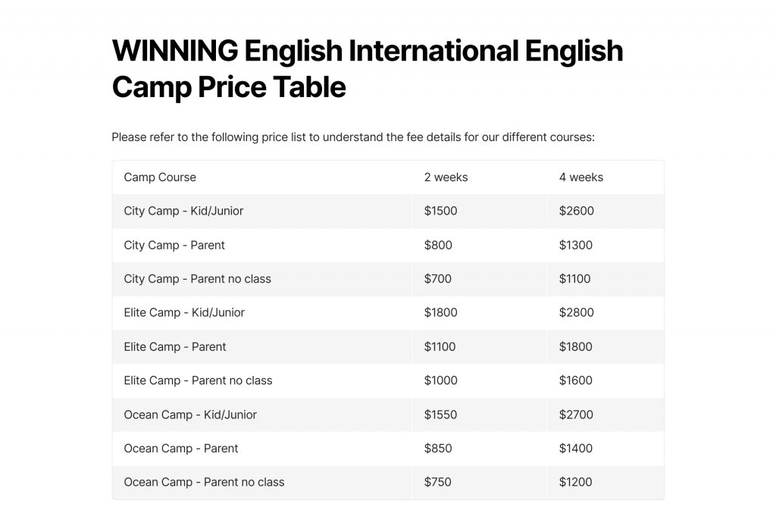The height and width of the screenshot is (532, 776).
Task: Click the 2 weeks column header
Action: click(x=446, y=177)
